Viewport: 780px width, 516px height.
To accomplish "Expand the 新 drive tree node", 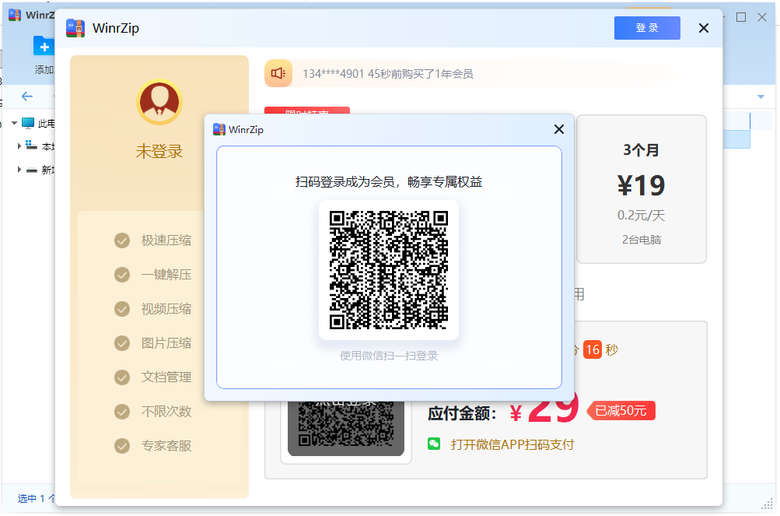I will click(19, 170).
